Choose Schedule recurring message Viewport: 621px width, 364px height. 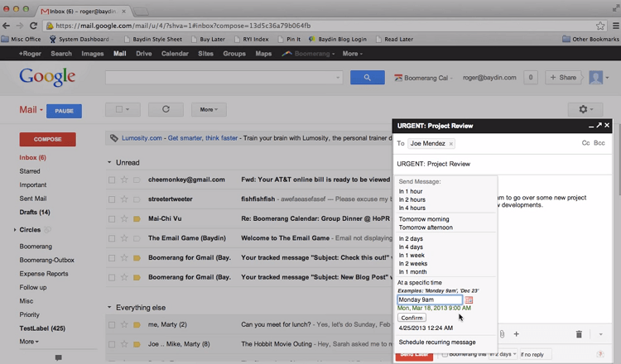tap(437, 342)
